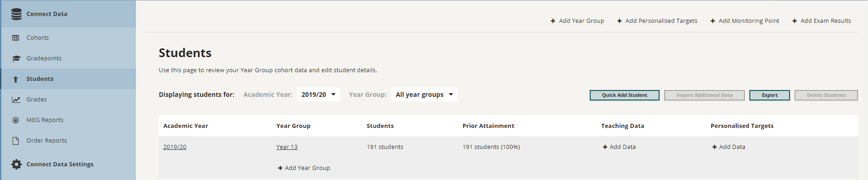Click Add Data under Teaching Data
This screenshot has width=868, height=180.
pos(619,147)
